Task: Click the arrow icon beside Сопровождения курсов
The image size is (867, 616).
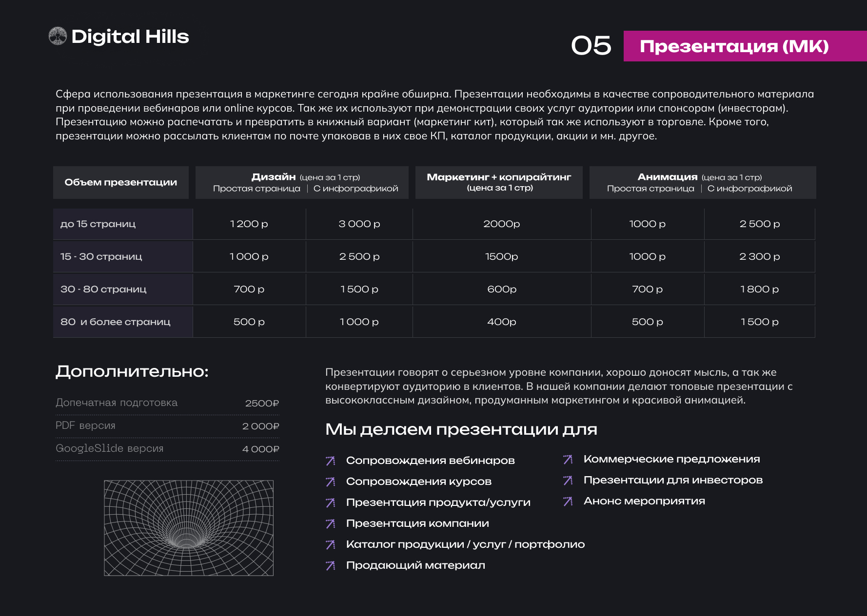Action: coord(331,481)
